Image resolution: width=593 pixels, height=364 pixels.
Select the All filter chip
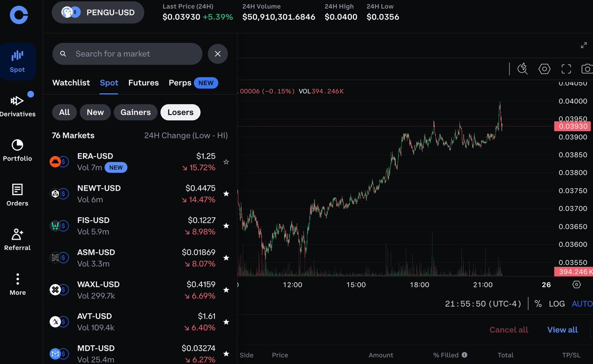point(65,112)
